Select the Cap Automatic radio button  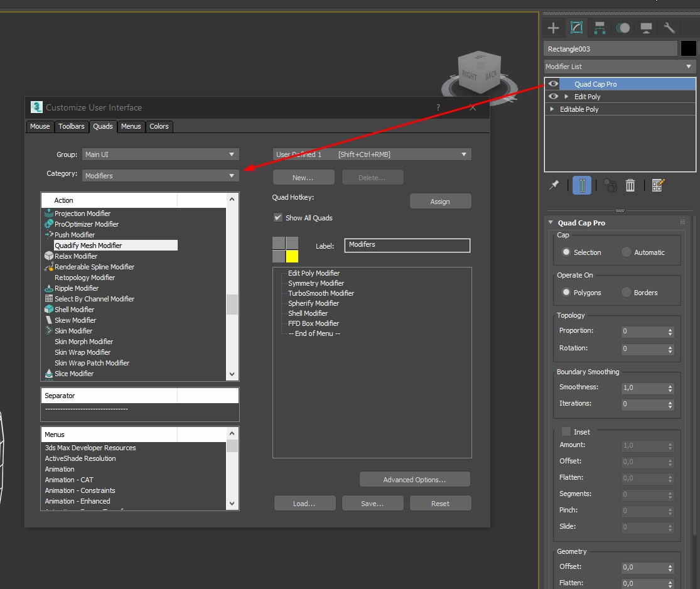point(627,252)
